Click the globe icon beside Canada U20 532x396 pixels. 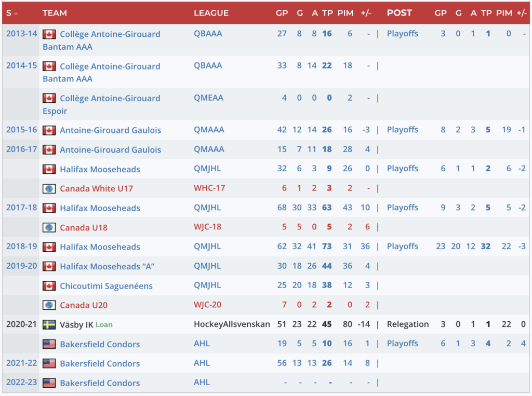pos(49,305)
